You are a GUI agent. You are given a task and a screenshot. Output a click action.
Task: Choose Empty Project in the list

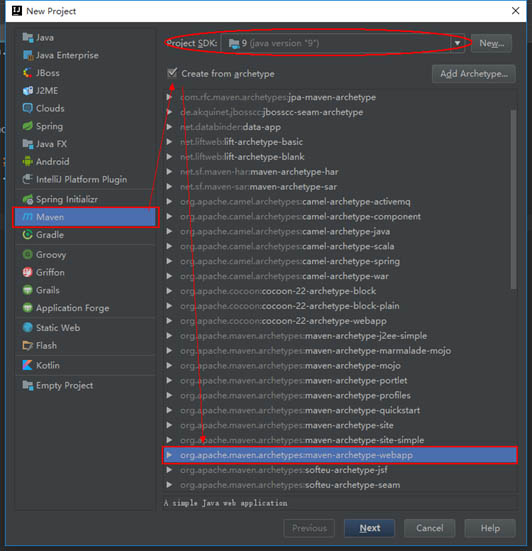58,385
